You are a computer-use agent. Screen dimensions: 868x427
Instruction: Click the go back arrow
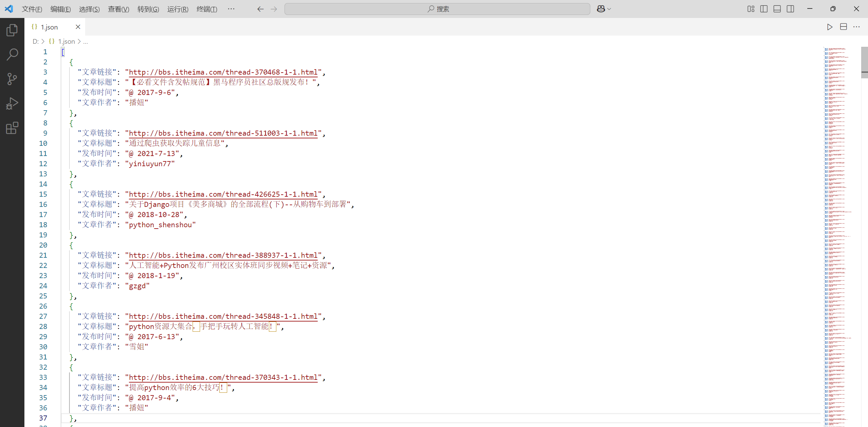tap(260, 9)
